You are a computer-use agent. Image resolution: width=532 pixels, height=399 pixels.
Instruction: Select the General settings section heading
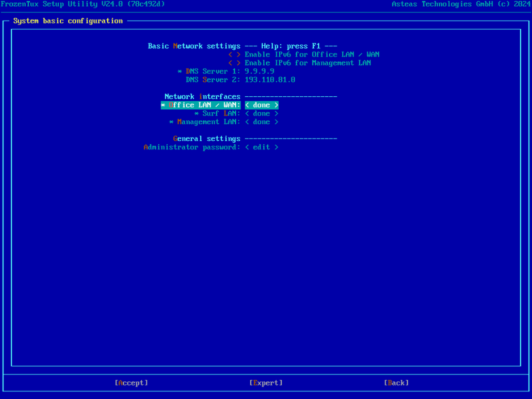(207, 139)
